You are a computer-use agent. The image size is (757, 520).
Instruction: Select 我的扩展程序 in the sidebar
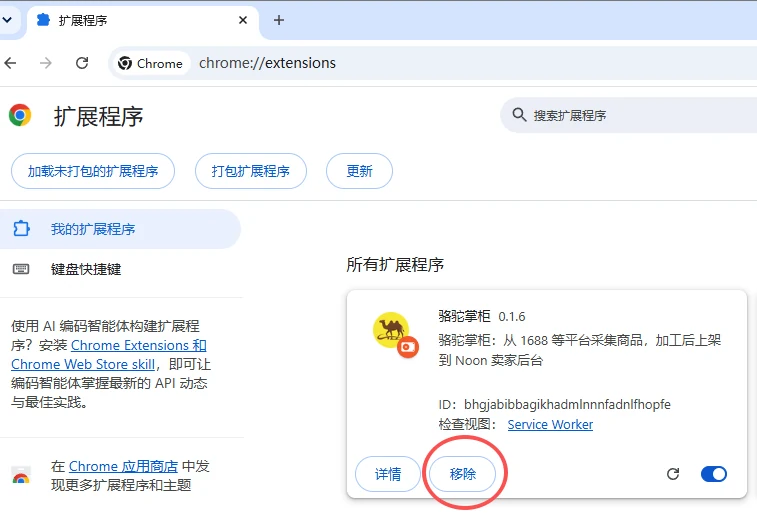120,229
